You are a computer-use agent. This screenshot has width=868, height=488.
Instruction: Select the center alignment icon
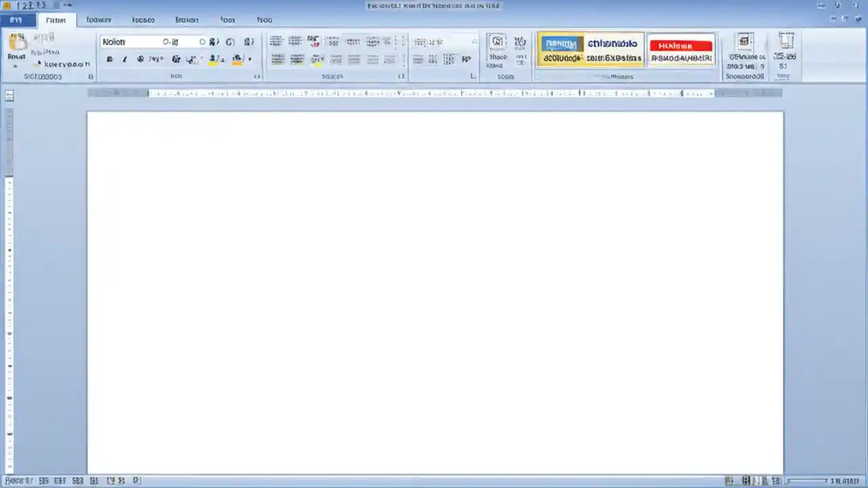pos(296,59)
